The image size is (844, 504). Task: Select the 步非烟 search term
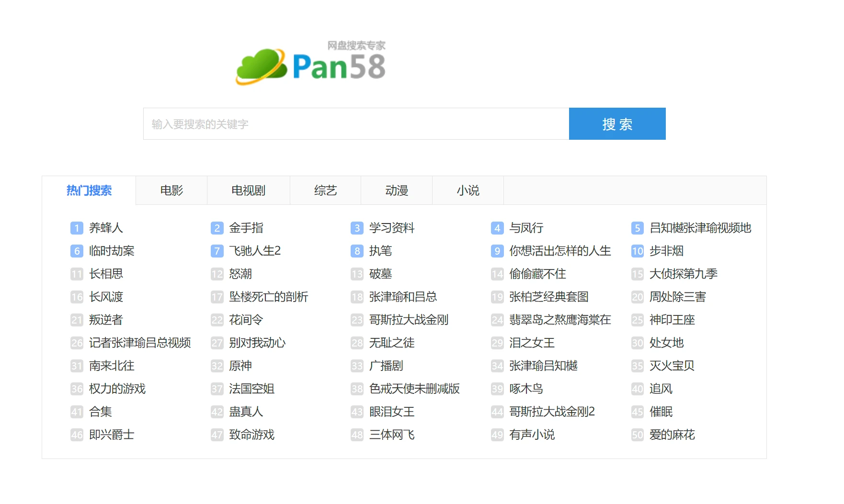pyautogui.click(x=666, y=251)
